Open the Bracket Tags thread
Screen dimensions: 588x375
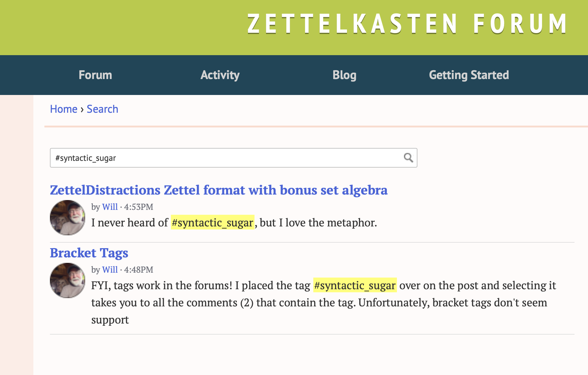pyautogui.click(x=89, y=253)
